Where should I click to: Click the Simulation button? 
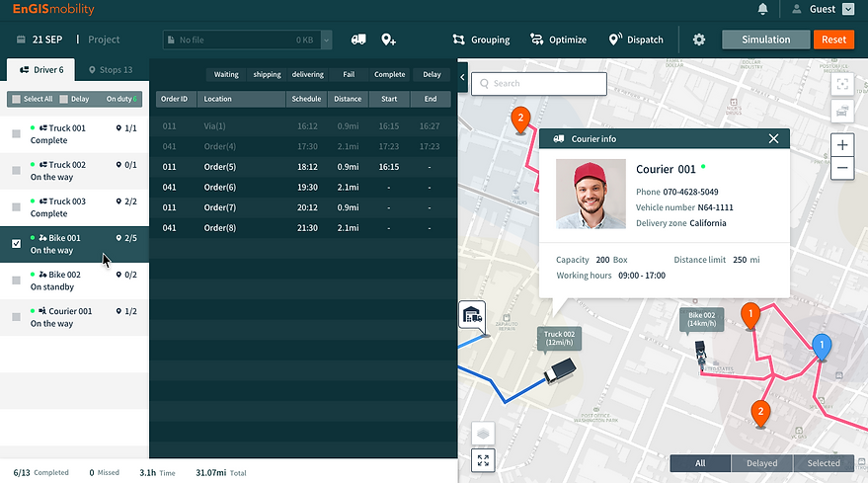pos(766,40)
